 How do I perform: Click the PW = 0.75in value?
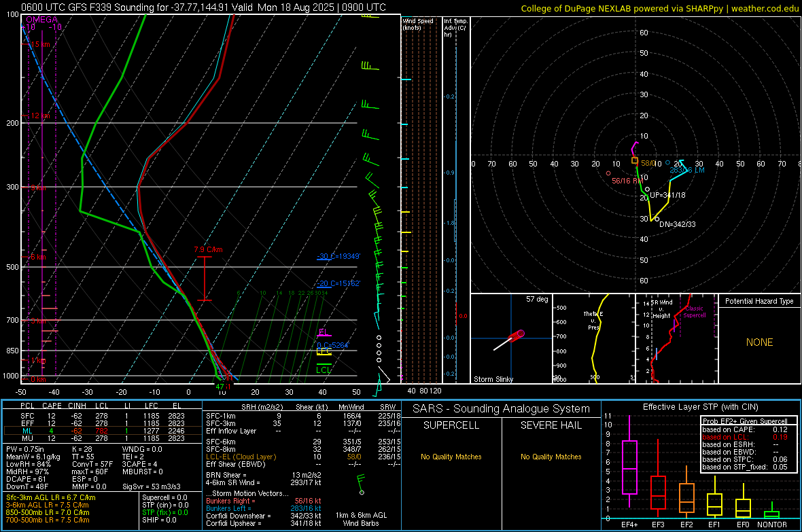coord(25,449)
